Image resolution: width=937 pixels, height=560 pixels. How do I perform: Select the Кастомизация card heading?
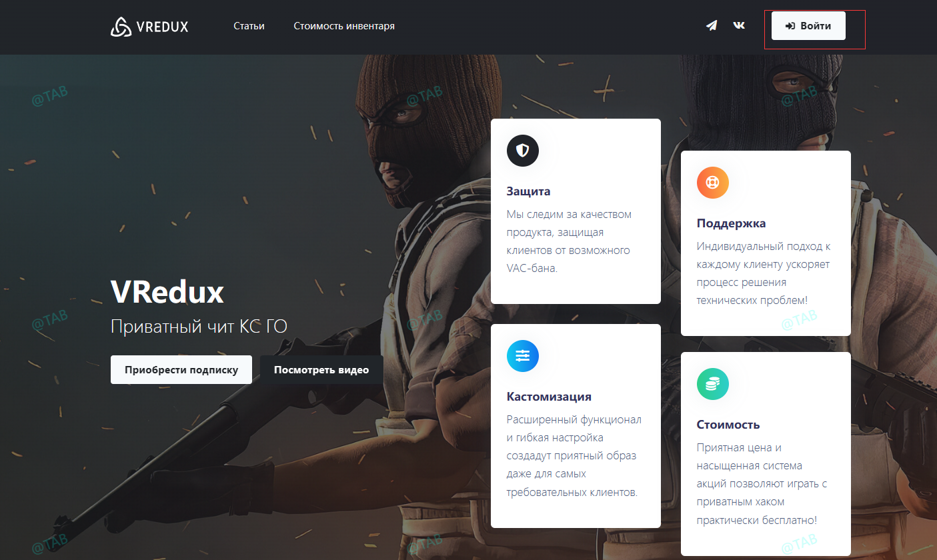pos(548,397)
